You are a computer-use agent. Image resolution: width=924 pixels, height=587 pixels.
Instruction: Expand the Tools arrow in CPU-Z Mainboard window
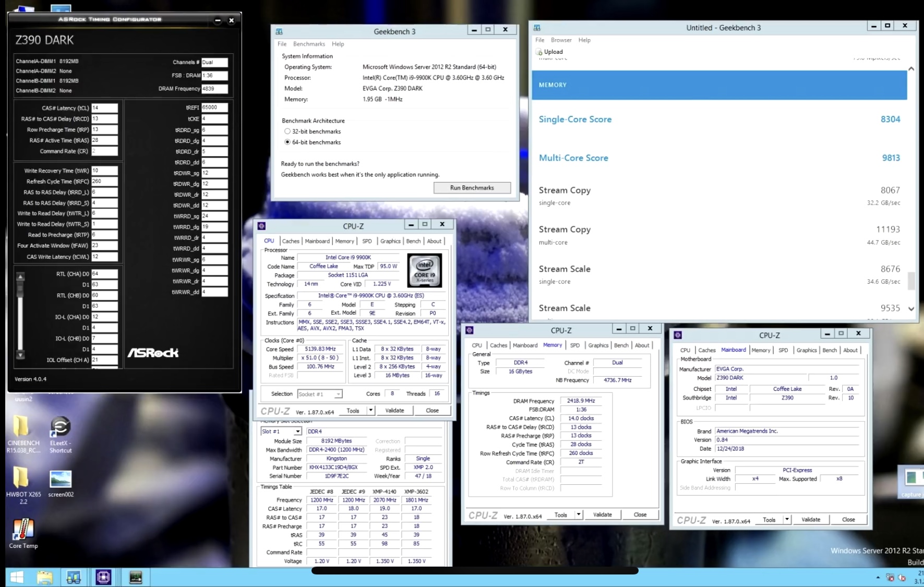point(787,520)
